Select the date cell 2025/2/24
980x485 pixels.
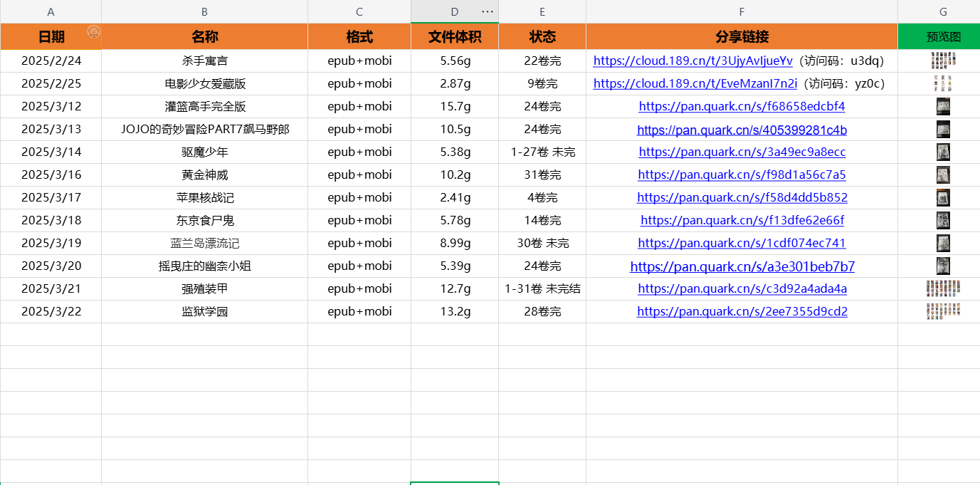pyautogui.click(x=51, y=61)
